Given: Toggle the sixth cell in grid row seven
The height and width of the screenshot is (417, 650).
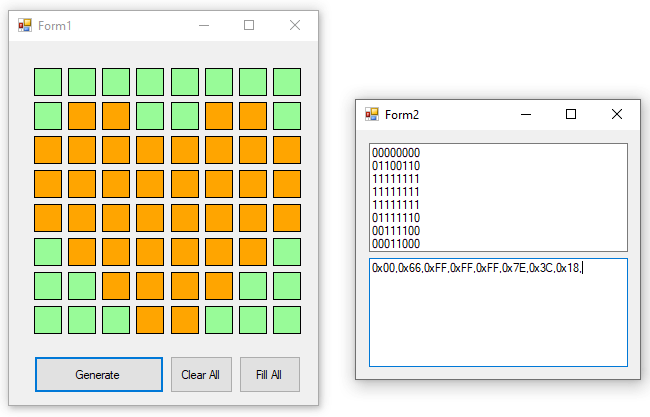Looking at the screenshot, I should (219, 286).
